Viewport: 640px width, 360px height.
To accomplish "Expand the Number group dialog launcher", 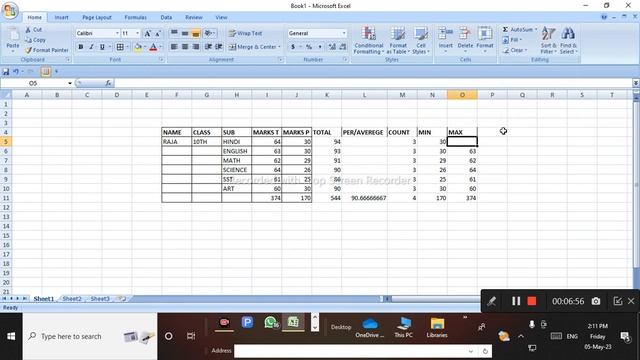I will [x=345, y=60].
